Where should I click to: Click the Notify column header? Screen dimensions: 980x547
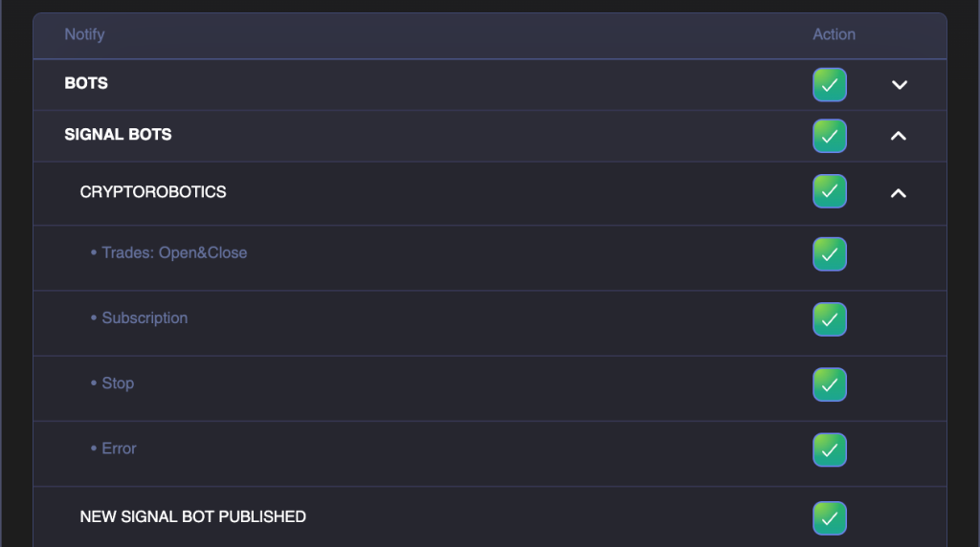(84, 34)
